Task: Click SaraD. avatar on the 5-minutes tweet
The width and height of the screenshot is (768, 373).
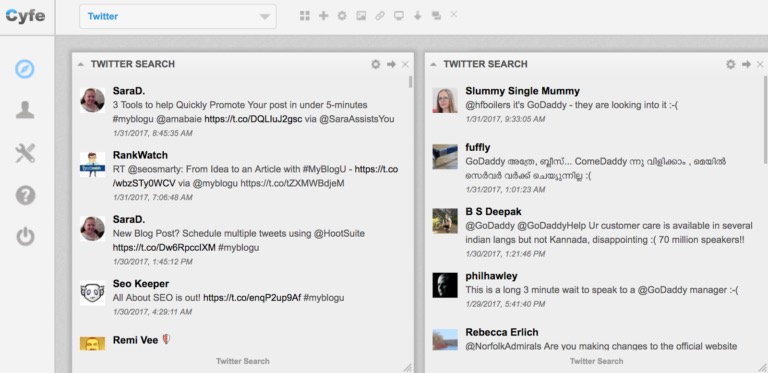Action: (x=93, y=100)
